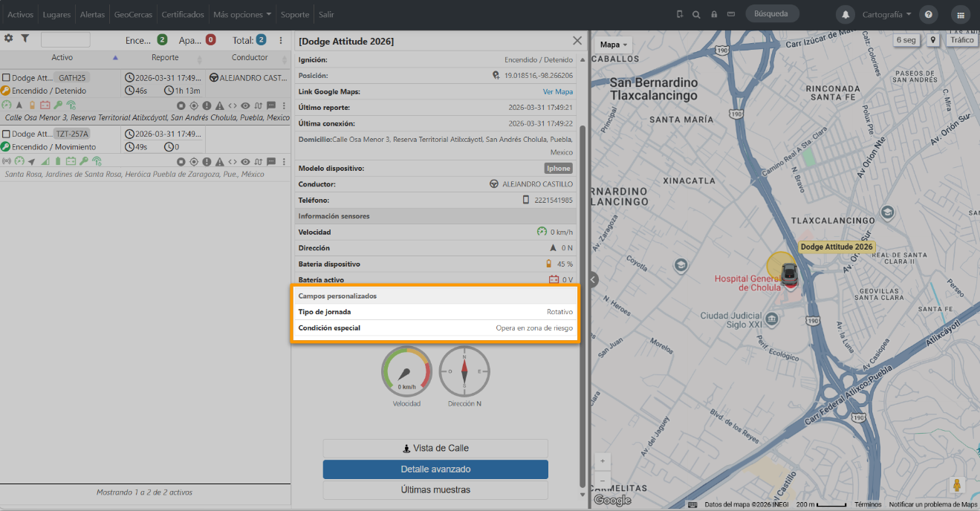Open the three-dot menu beside Total
This screenshot has width=980, height=511.
pyautogui.click(x=281, y=40)
